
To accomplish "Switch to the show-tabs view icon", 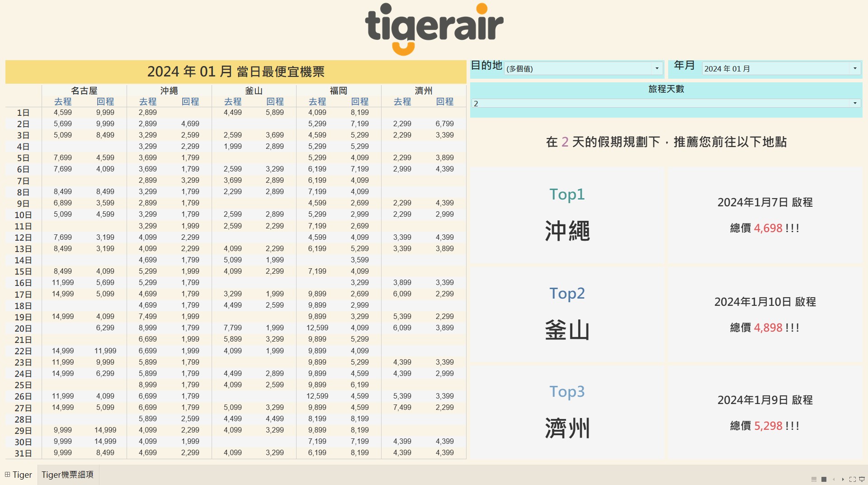I will 824,479.
